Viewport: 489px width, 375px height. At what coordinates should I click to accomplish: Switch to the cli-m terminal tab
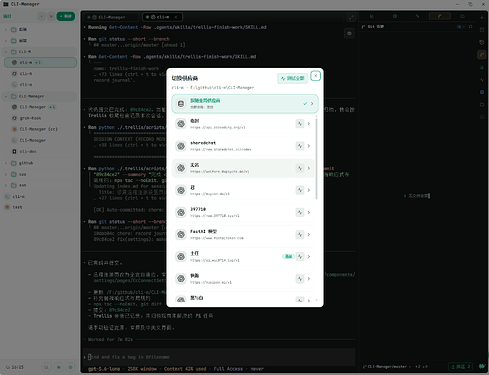(159, 17)
